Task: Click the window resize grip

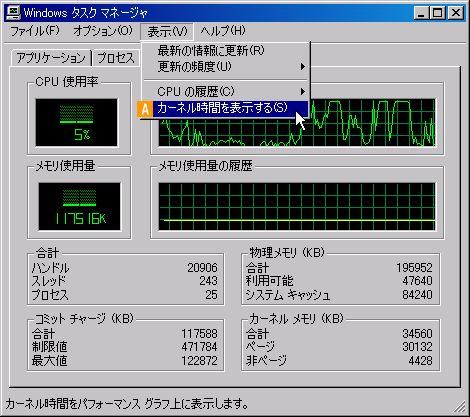Action: click(x=459, y=406)
